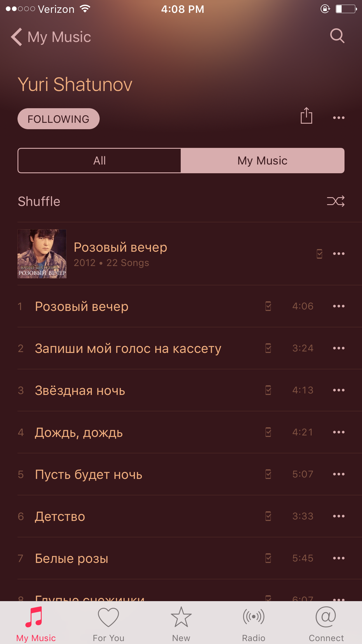Open more options for Белые розы song
The image size is (362, 644).
point(339,558)
